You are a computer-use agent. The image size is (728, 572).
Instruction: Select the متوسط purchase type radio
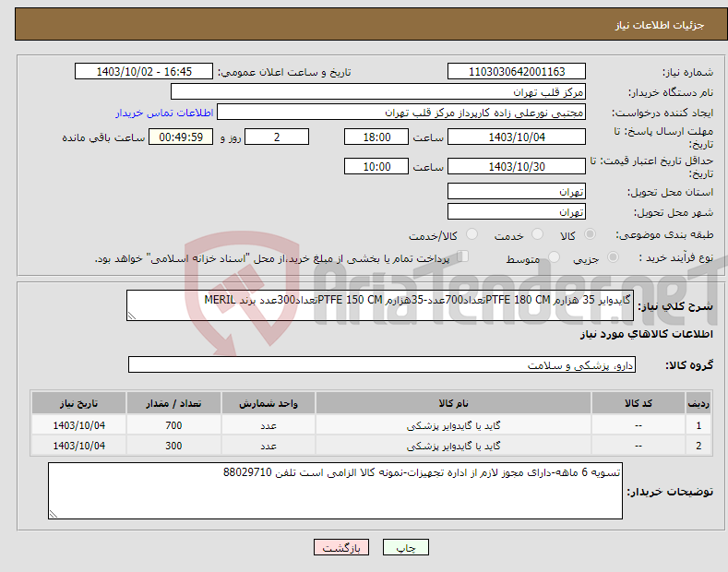coord(554,257)
